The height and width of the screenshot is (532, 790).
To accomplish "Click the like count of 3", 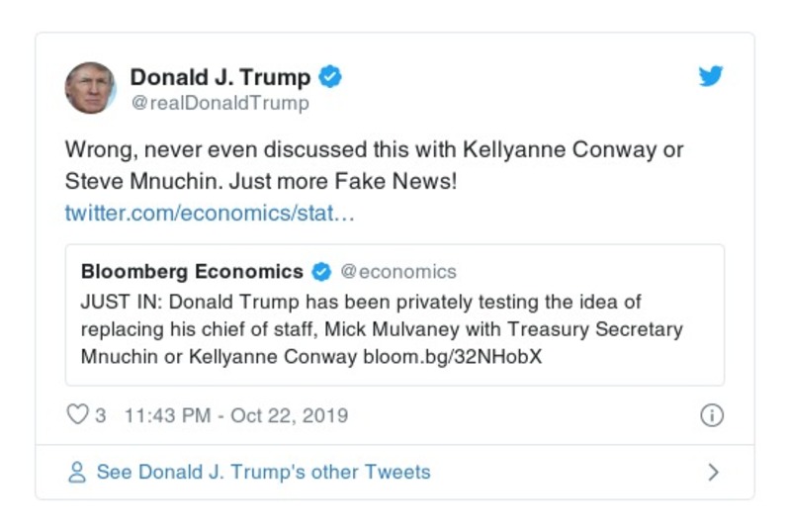I will (x=100, y=415).
